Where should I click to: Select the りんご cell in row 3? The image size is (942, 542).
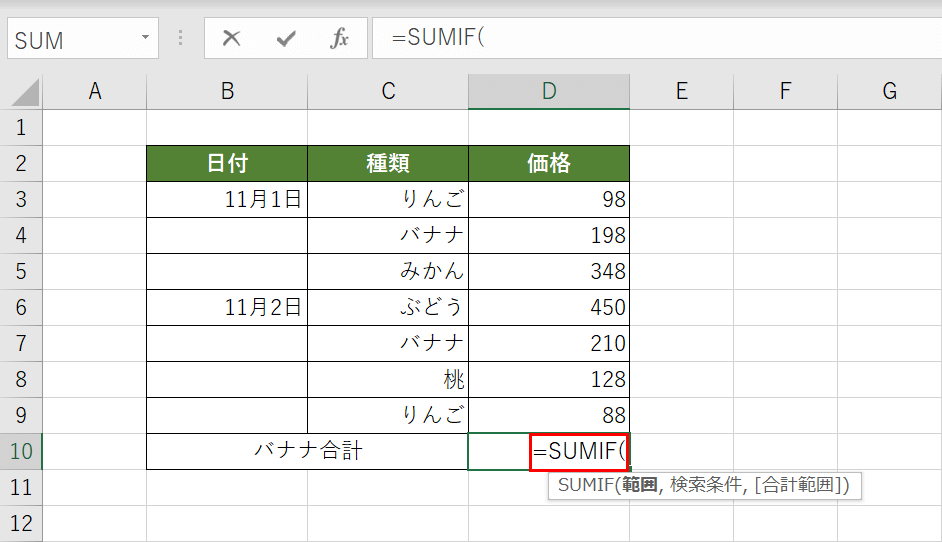[388, 199]
